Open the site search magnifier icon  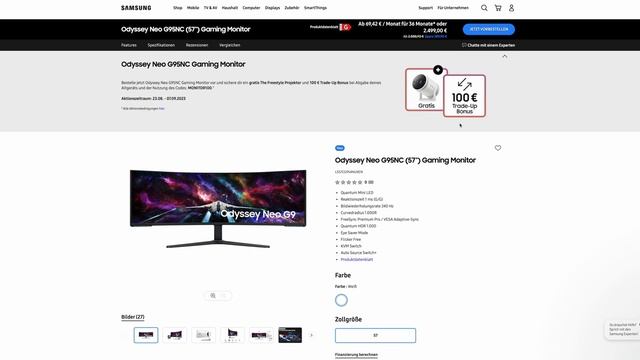point(484,8)
